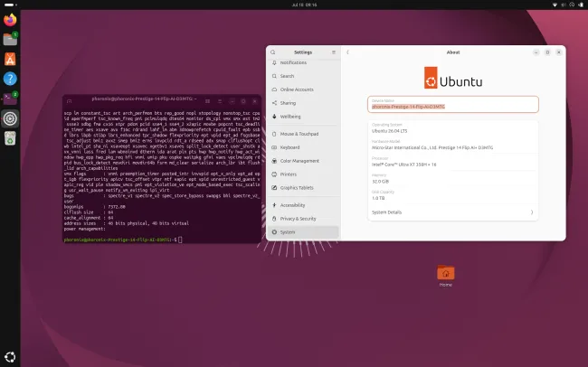
Task: Maximize the Settings window
Action: (547, 52)
